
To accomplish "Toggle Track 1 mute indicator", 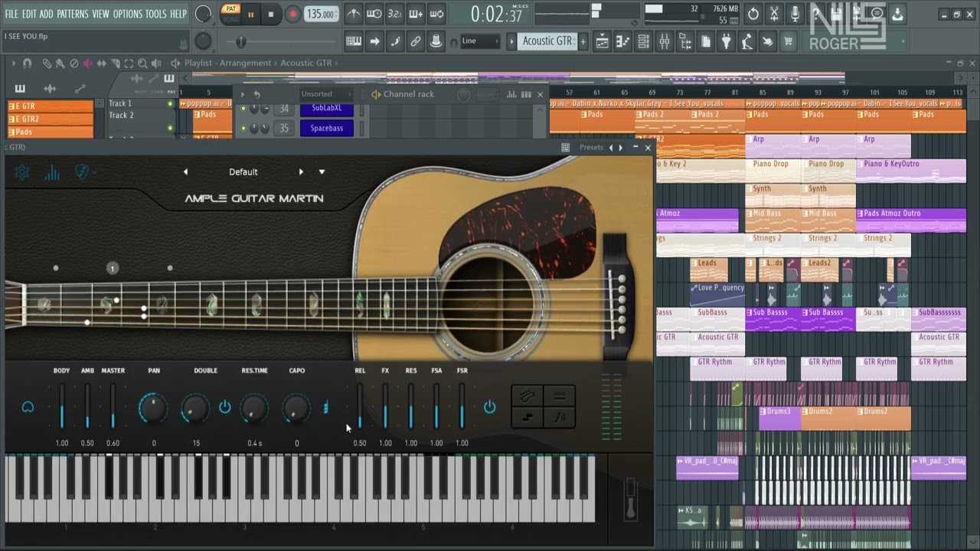I will click(x=170, y=103).
